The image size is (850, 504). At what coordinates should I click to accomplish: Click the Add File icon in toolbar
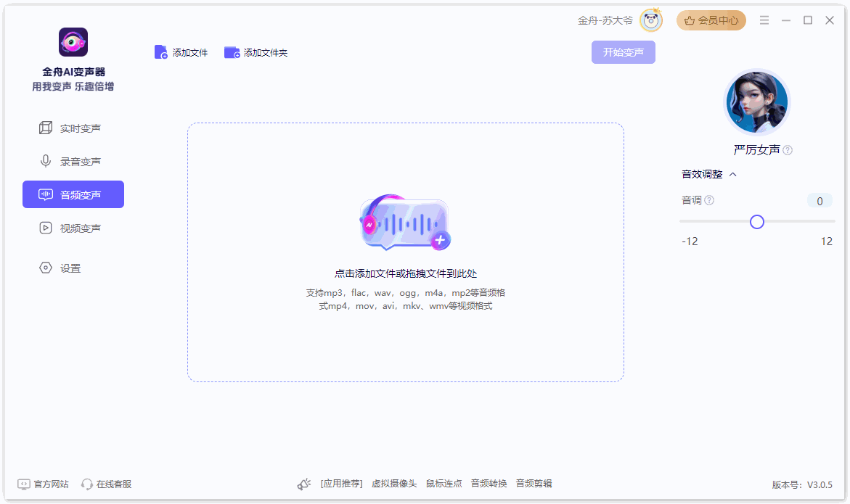coord(161,52)
